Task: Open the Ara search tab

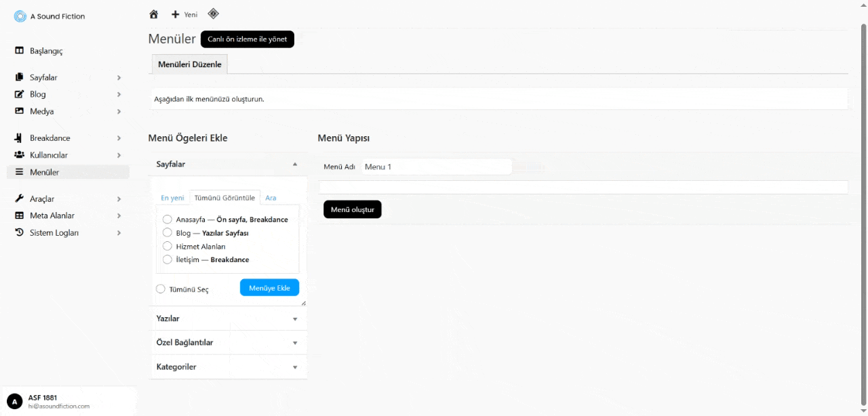Action: tap(271, 198)
